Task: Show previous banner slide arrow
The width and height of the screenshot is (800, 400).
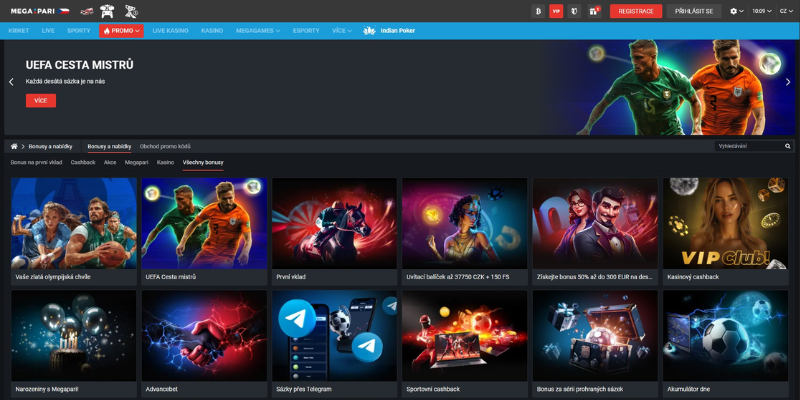Action: point(11,82)
